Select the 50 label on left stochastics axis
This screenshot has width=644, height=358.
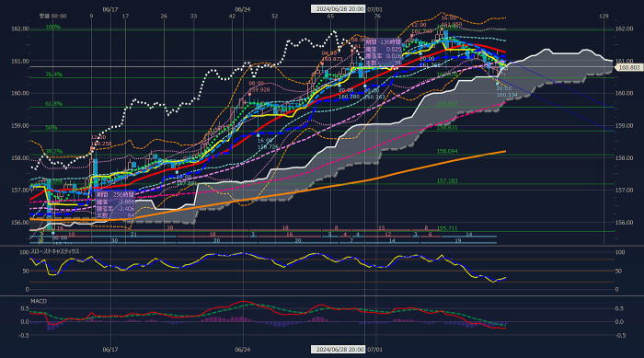click(26, 271)
